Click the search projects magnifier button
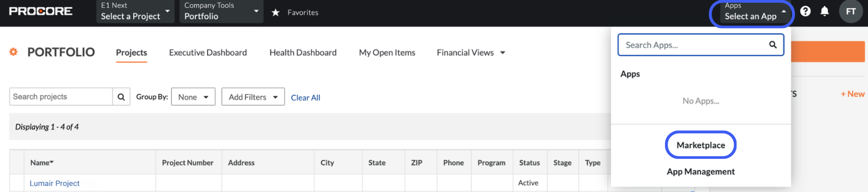This screenshot has width=868, height=192. point(121,97)
